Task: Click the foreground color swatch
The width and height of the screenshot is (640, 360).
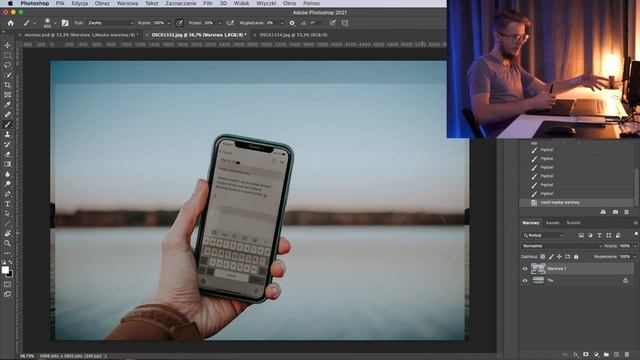Action: [x=5, y=270]
